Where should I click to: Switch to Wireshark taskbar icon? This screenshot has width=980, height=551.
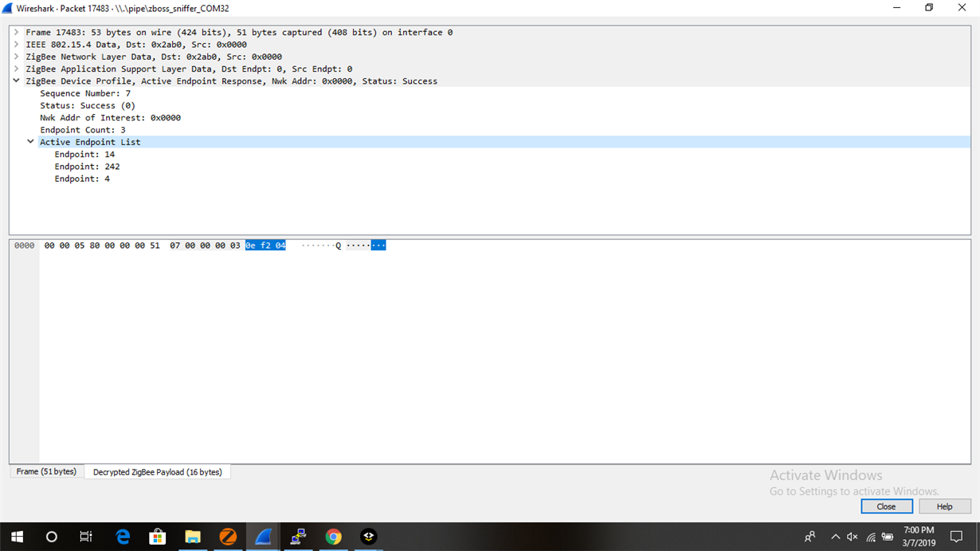click(x=263, y=537)
